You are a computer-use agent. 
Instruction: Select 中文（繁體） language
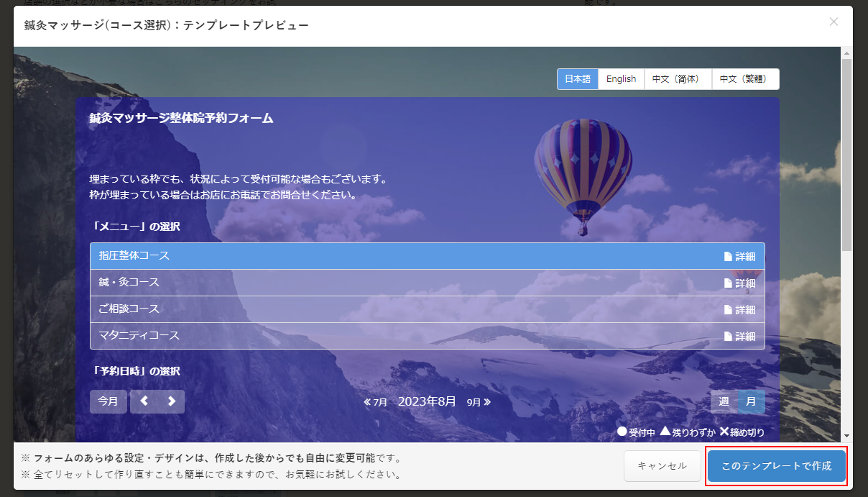[x=745, y=79]
